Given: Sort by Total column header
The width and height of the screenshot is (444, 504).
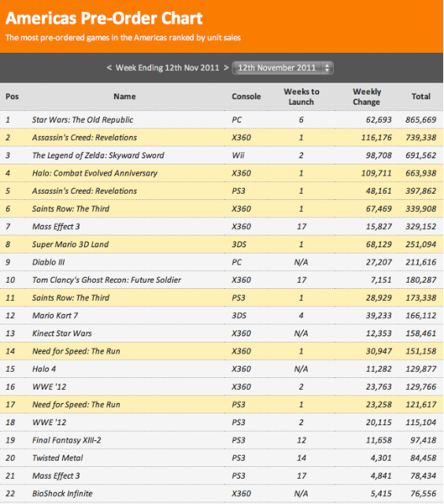Looking at the screenshot, I should 421,96.
